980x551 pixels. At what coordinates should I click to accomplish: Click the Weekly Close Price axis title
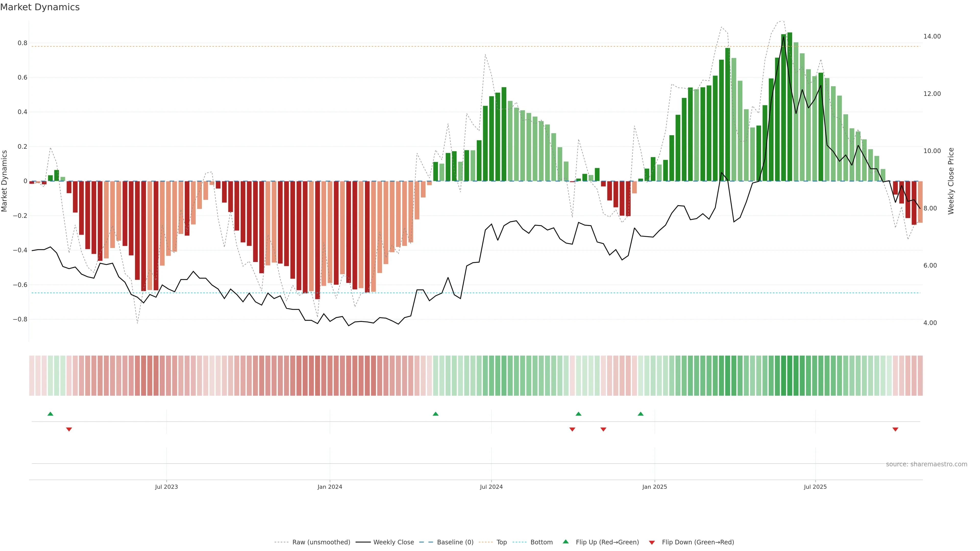click(951, 181)
